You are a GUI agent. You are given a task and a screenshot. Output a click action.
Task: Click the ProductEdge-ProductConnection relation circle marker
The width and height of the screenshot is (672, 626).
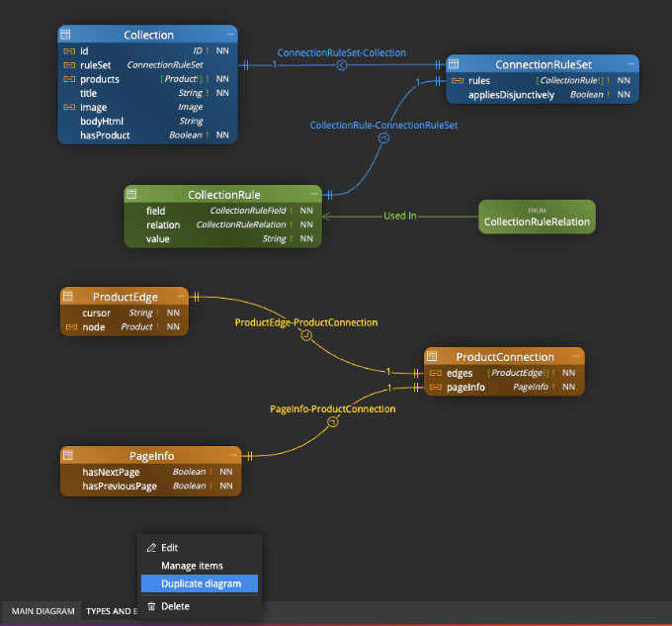[306, 335]
